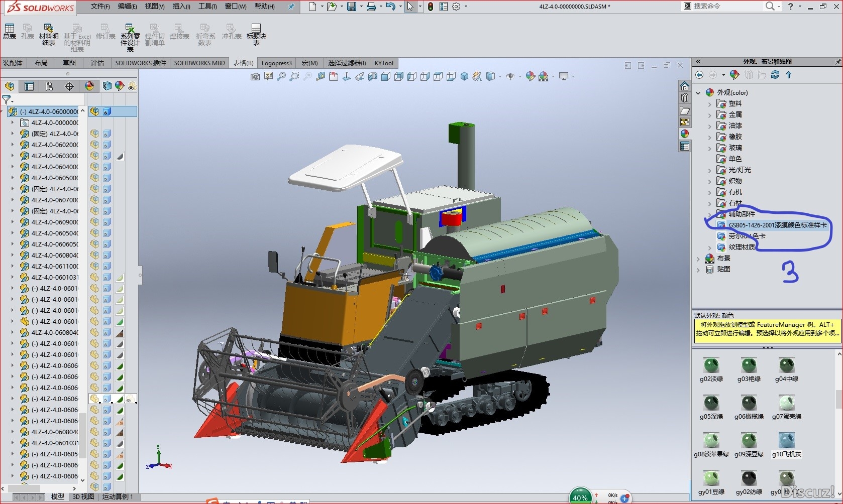
Task: Refresh the appearances panel
Action: click(x=775, y=75)
